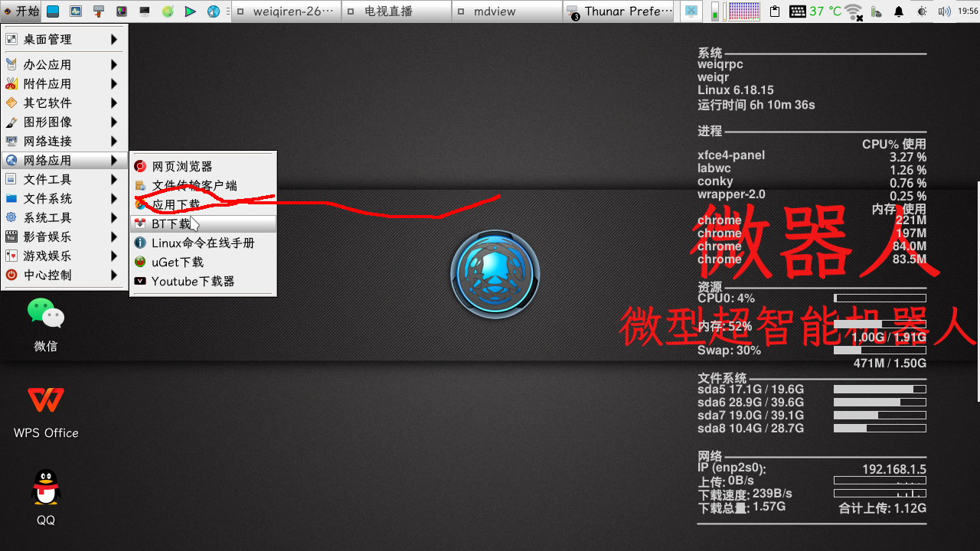
Task: Click the clipboard icon in system tray
Action: 775,11
